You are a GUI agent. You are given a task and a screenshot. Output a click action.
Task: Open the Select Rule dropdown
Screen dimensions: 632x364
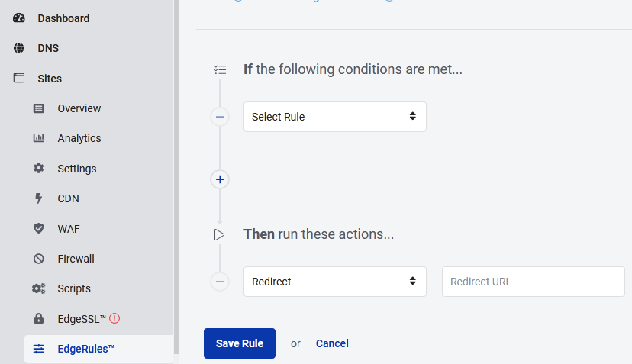coord(334,117)
